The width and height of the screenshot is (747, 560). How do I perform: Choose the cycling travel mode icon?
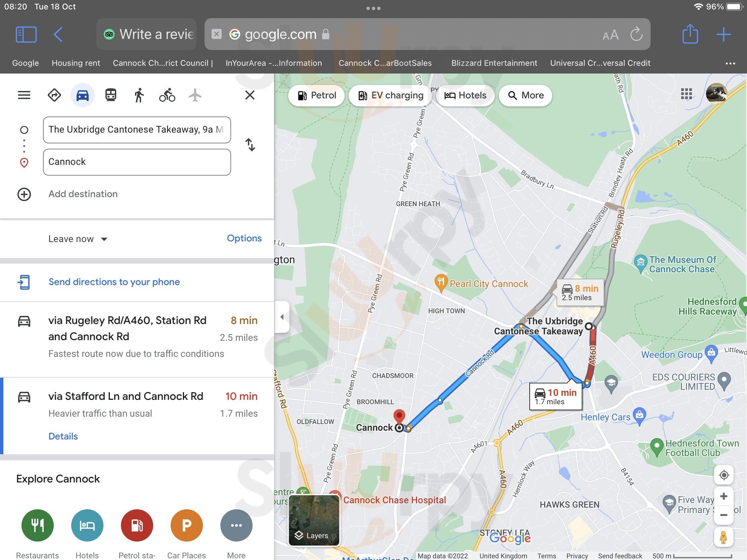click(x=167, y=95)
